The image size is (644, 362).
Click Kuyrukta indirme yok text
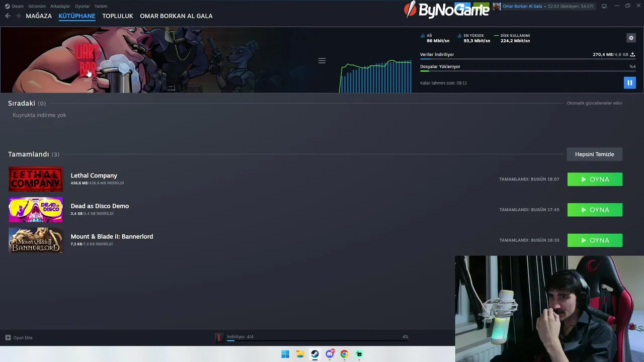pos(39,115)
